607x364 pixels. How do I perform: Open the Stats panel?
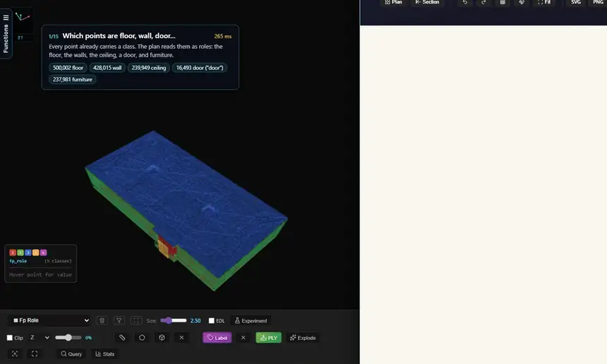click(x=105, y=354)
